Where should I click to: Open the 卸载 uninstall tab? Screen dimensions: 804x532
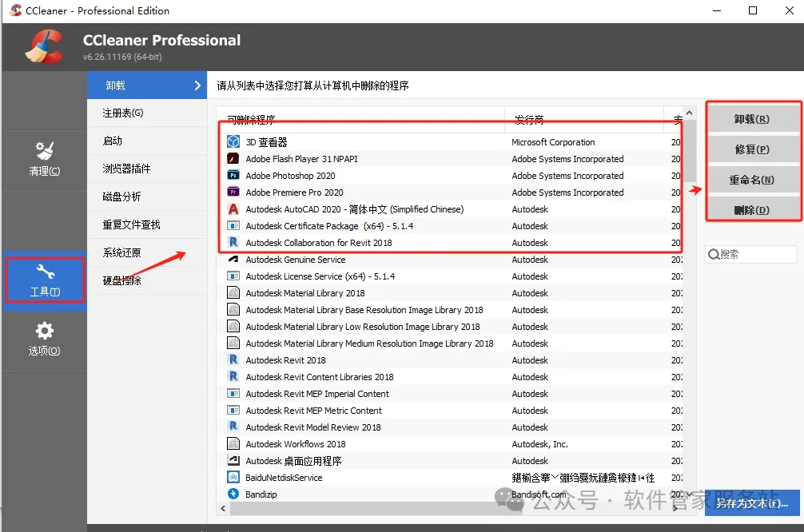tap(146, 85)
